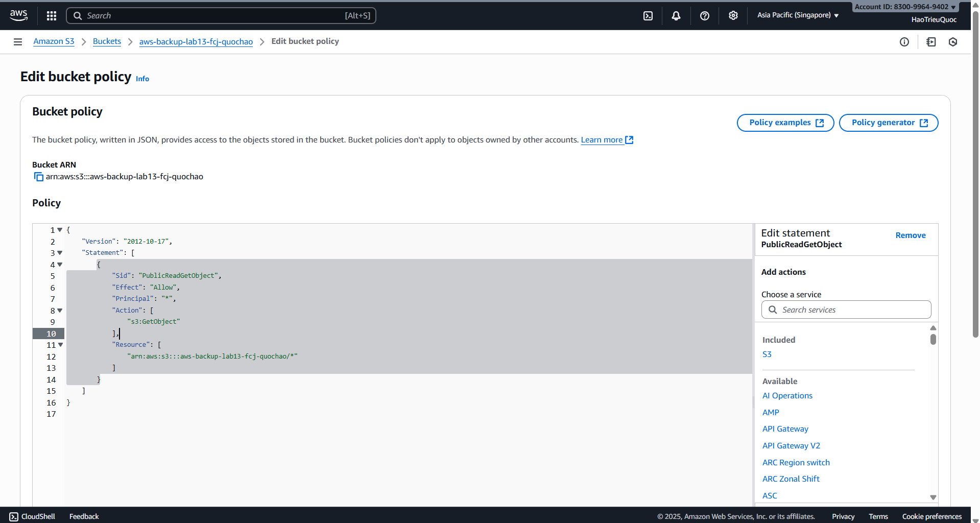Copy the bucket ARN with copy icon
This screenshot has width=980, height=523.
coord(38,177)
